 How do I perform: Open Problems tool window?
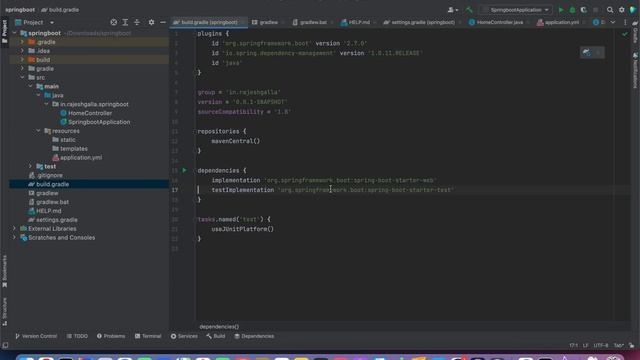click(111, 336)
